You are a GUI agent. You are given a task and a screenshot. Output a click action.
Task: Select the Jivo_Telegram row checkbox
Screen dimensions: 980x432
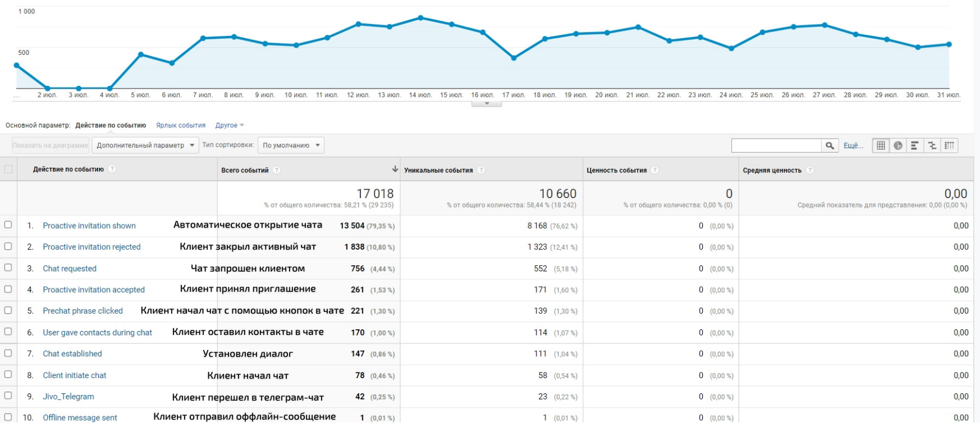click(8, 396)
